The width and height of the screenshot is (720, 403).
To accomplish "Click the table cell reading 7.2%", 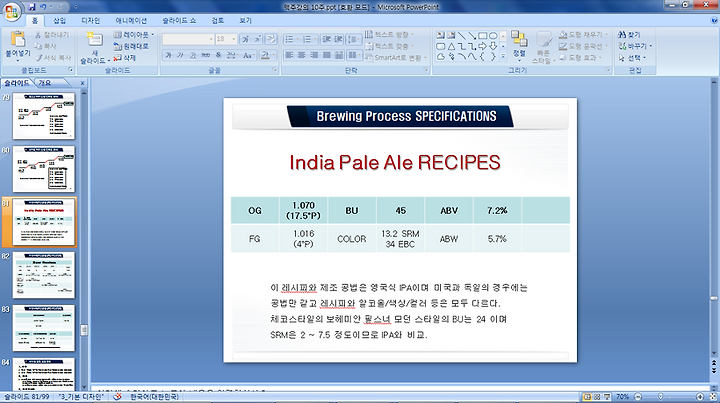I will [497, 210].
